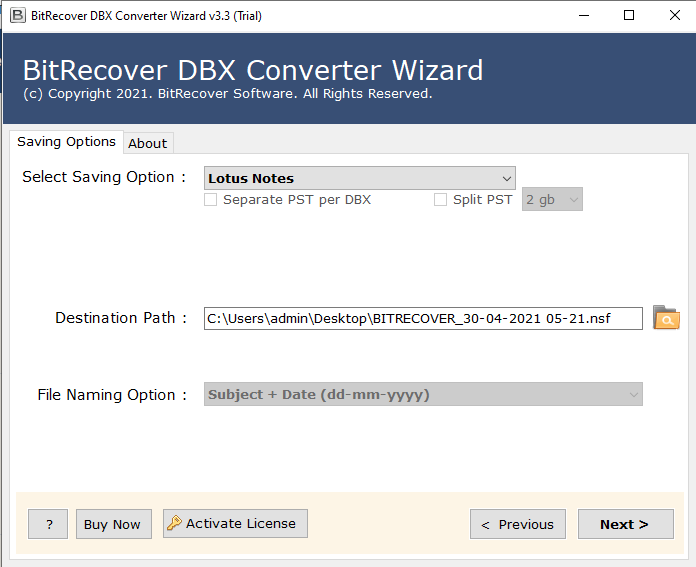Image resolution: width=696 pixels, height=567 pixels.
Task: Minimize the DBX Converter Wizard window
Action: pos(582,16)
